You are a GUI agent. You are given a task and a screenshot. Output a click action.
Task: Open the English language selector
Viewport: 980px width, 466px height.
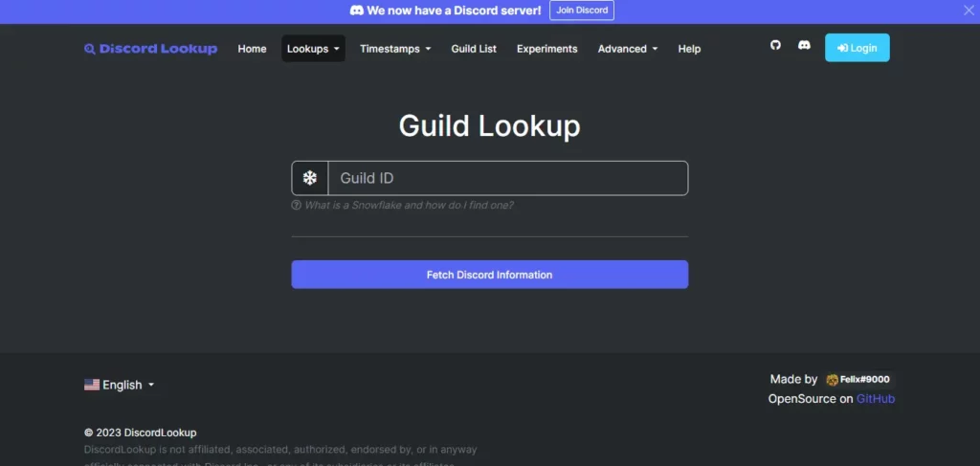tap(120, 385)
